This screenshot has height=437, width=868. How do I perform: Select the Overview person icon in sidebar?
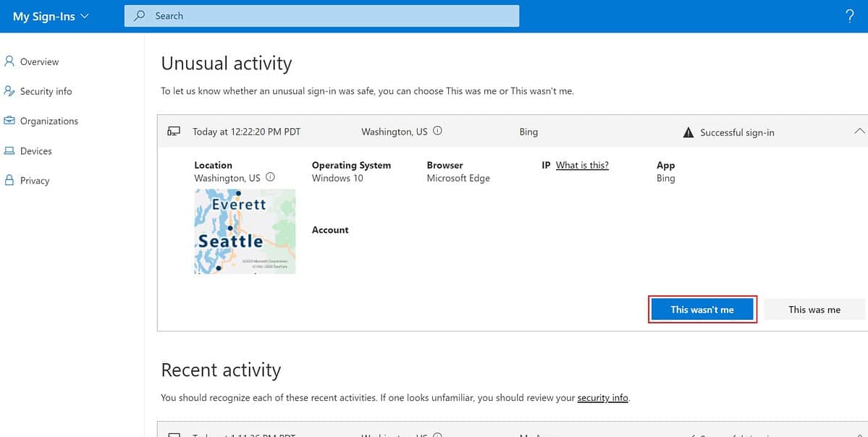[10, 61]
